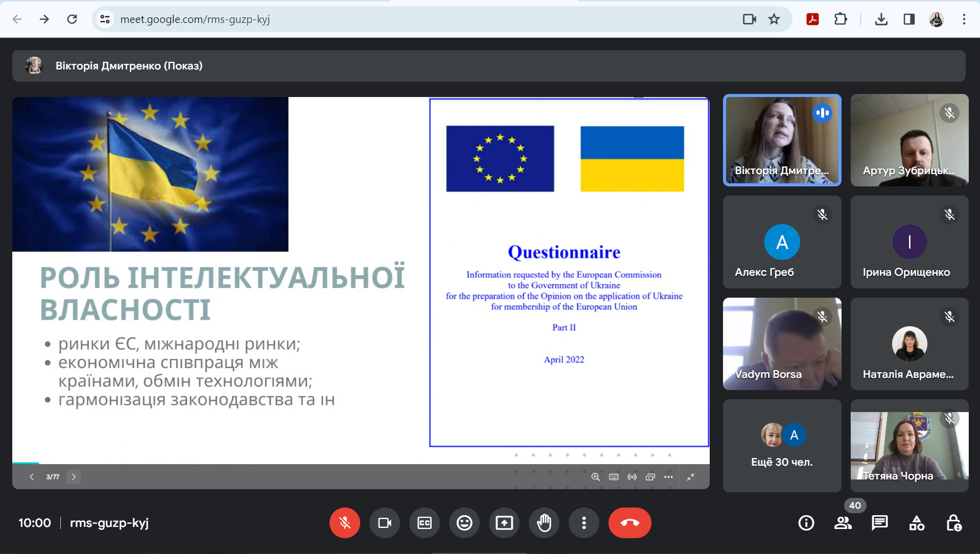This screenshot has width=980, height=554.
Task: Reload the Meet page
Action: (72, 19)
